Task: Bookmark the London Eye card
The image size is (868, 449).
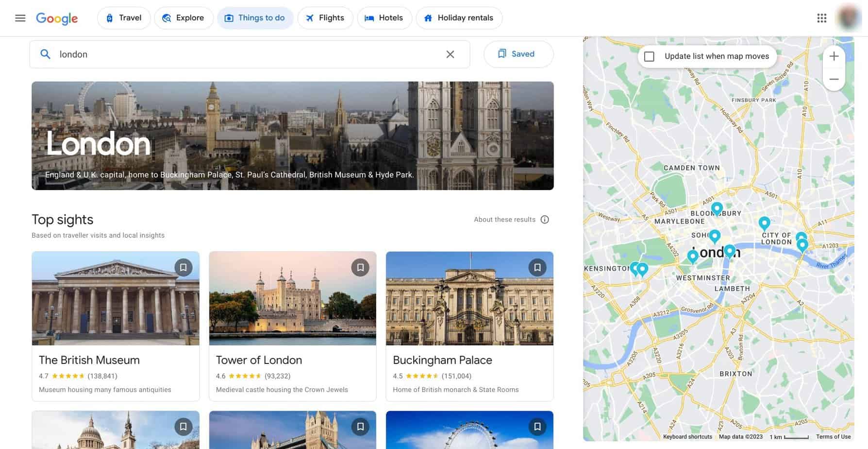Action: point(537,427)
